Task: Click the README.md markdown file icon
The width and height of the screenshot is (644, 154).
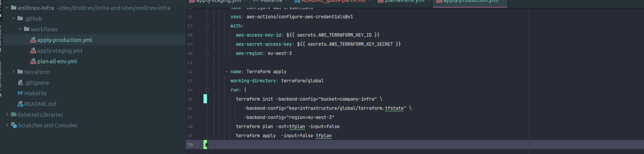Action: pyautogui.click(x=20, y=104)
